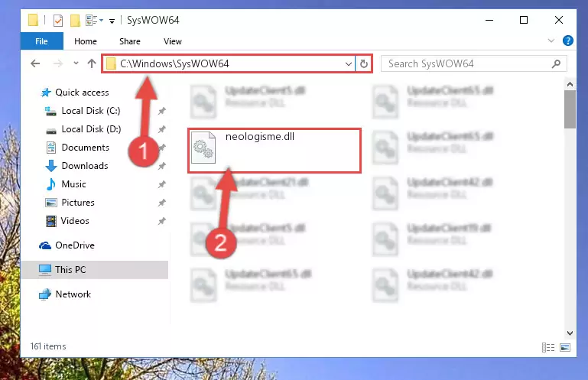The image size is (588, 380).
Task: Open Videos in the sidebar
Action: point(75,221)
